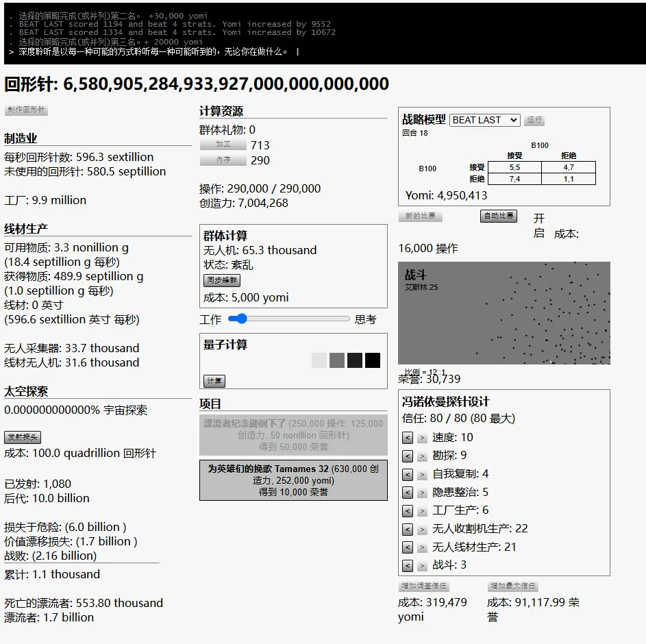Increase 无人收割机生产 harvester production right arrow

pyautogui.click(x=422, y=529)
